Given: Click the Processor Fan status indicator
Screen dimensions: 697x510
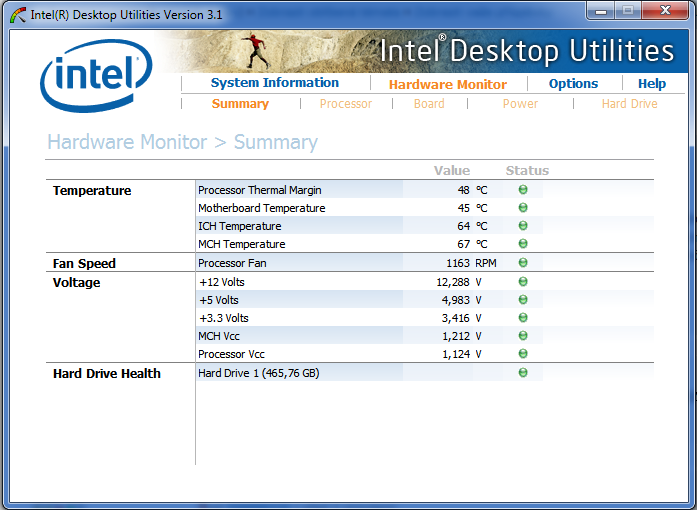Looking at the screenshot, I should (523, 263).
